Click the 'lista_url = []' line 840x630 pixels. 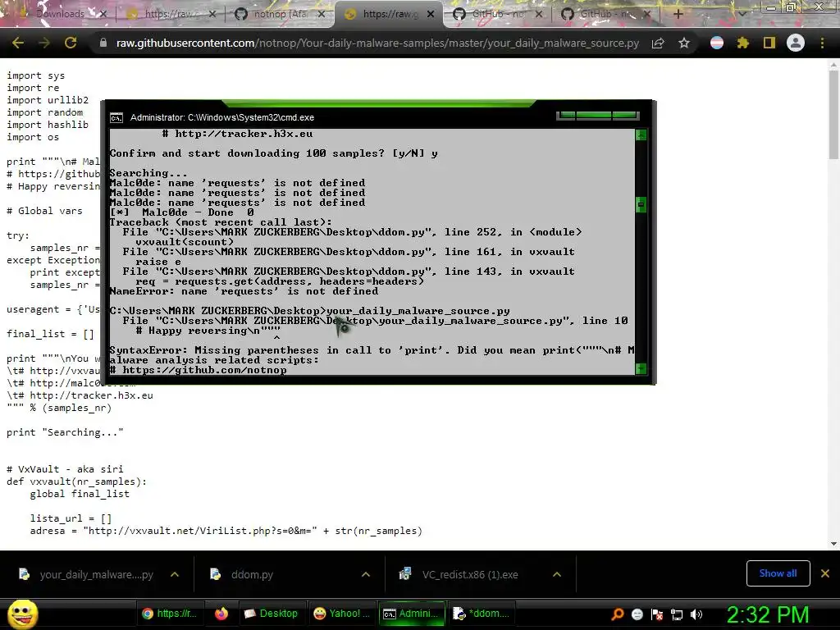coord(71,518)
